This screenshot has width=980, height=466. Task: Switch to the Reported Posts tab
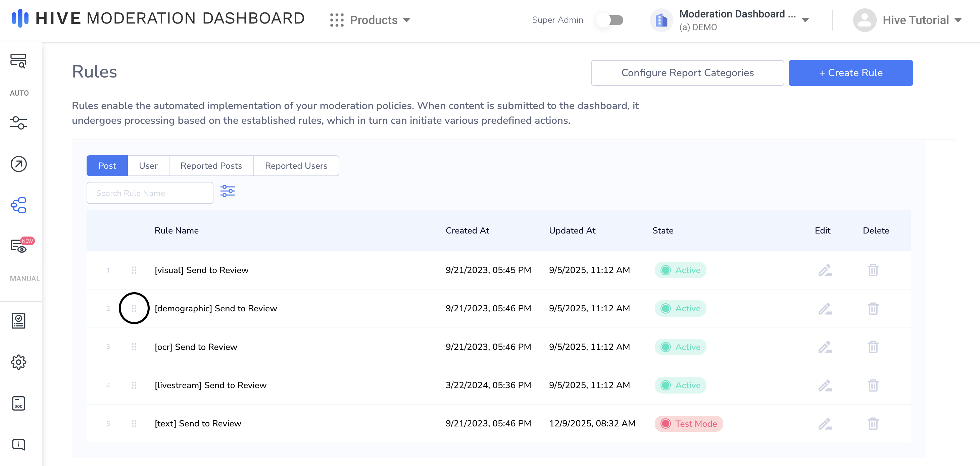211,166
